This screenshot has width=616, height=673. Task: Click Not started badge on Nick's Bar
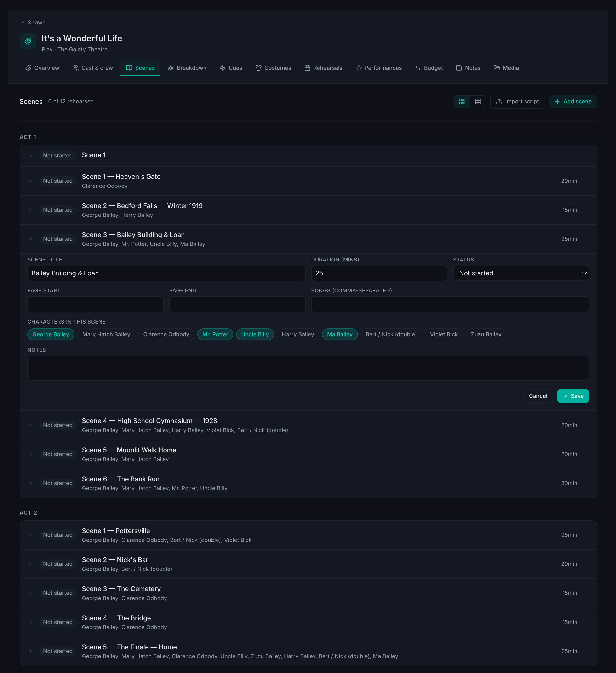click(58, 564)
